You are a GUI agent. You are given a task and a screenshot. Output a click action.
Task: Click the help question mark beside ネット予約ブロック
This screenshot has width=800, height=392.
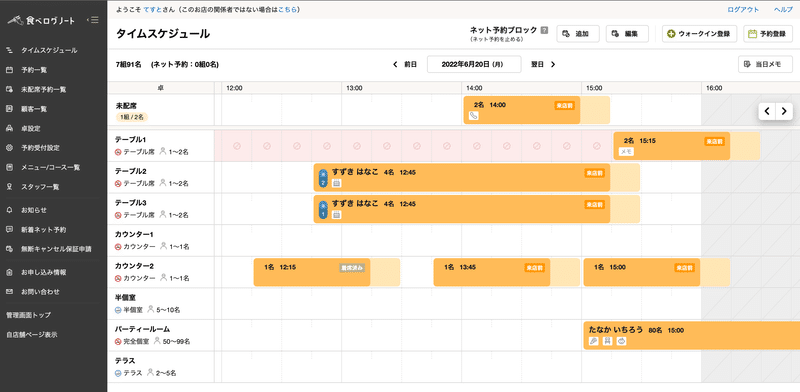tap(544, 30)
